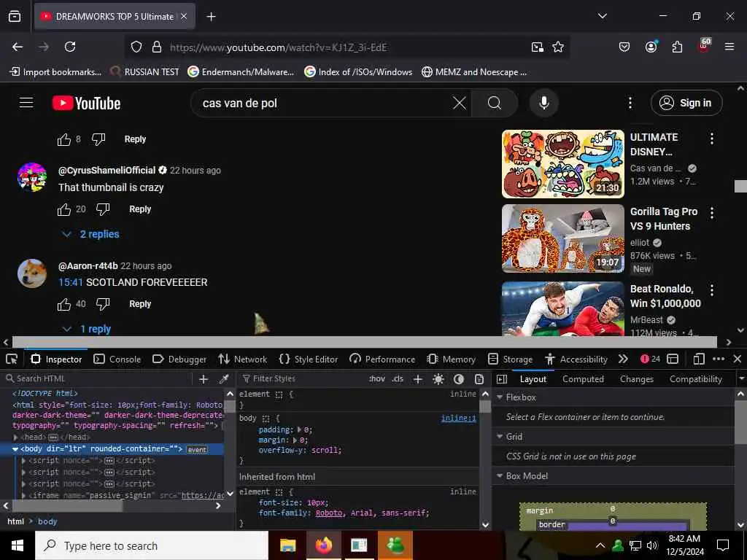Expand the 2 replies thread
Viewport: 747px width, 560px height.
point(90,234)
